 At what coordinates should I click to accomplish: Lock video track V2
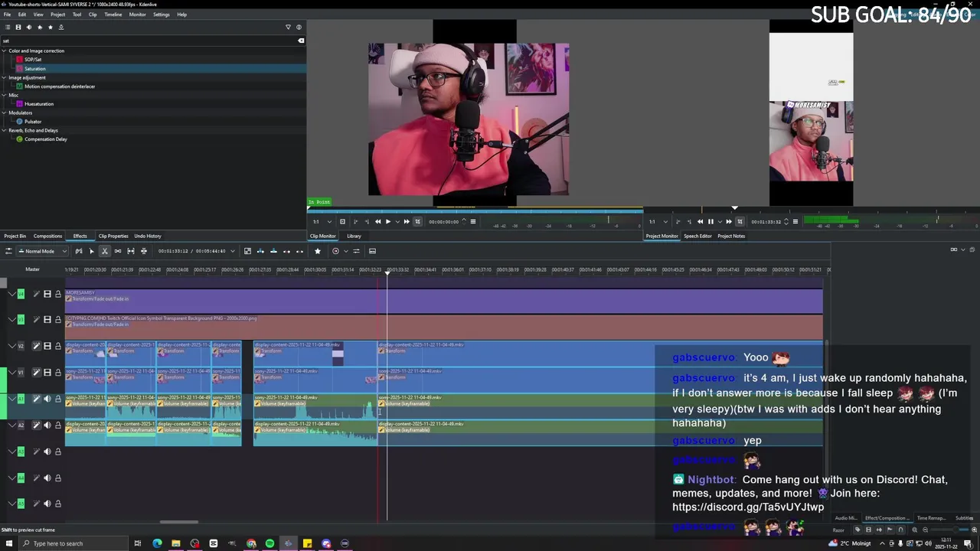[x=57, y=346]
